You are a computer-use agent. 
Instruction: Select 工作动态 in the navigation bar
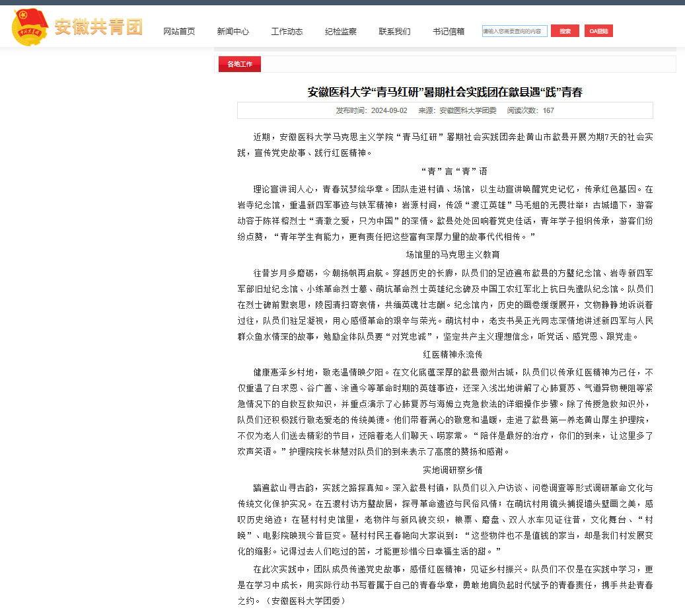tap(287, 31)
